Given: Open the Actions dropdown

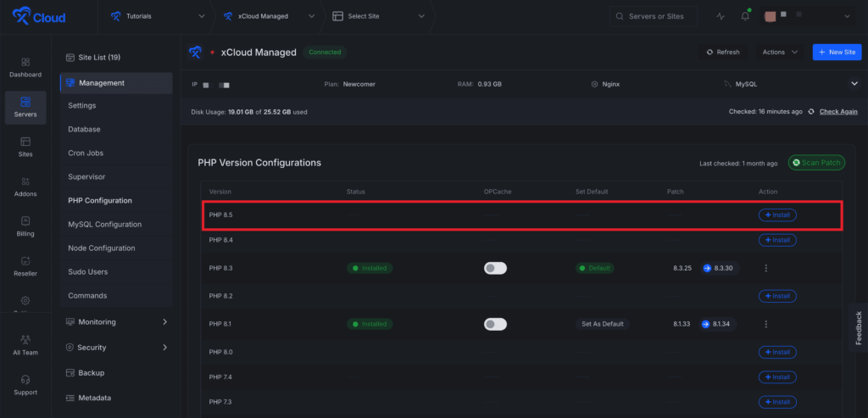Looking at the screenshot, I should coord(780,52).
